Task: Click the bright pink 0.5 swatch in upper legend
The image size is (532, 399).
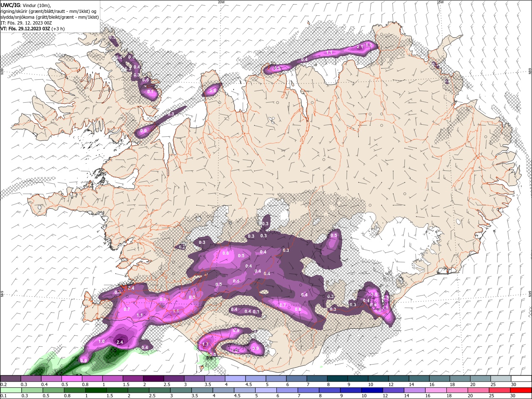Action: pos(71,378)
